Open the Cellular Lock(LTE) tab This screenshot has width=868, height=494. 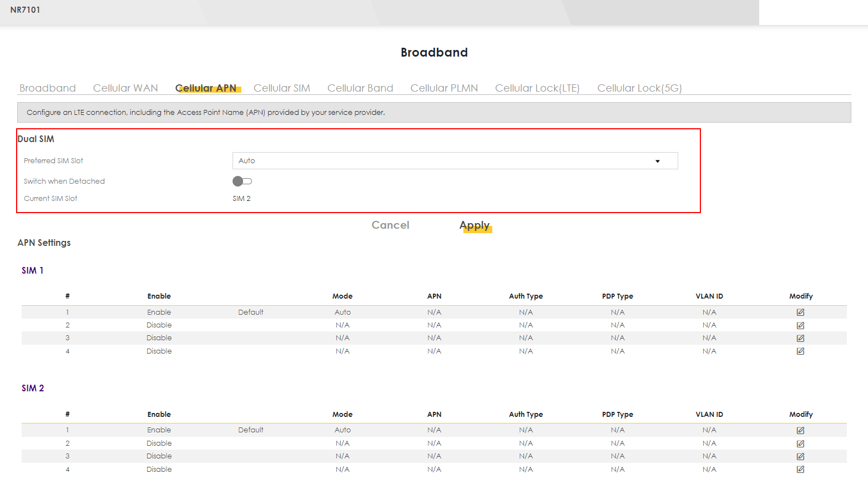click(x=537, y=88)
